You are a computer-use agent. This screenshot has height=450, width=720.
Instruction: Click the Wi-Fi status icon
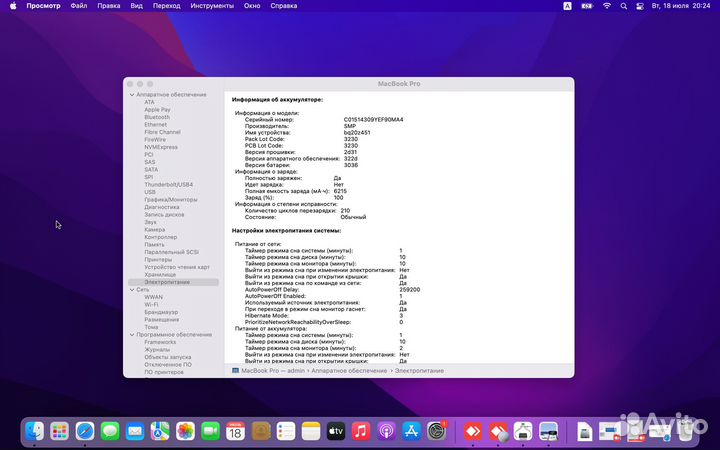[x=607, y=6]
